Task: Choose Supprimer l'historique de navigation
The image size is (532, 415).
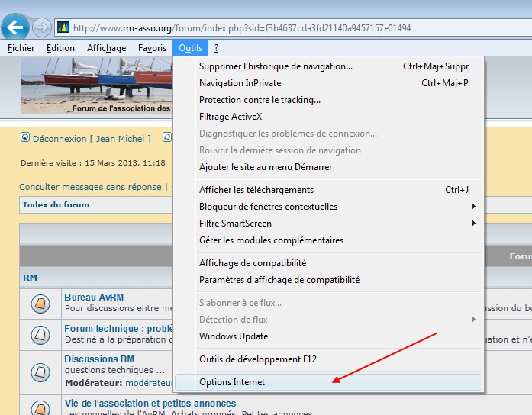Action: [328, 66]
